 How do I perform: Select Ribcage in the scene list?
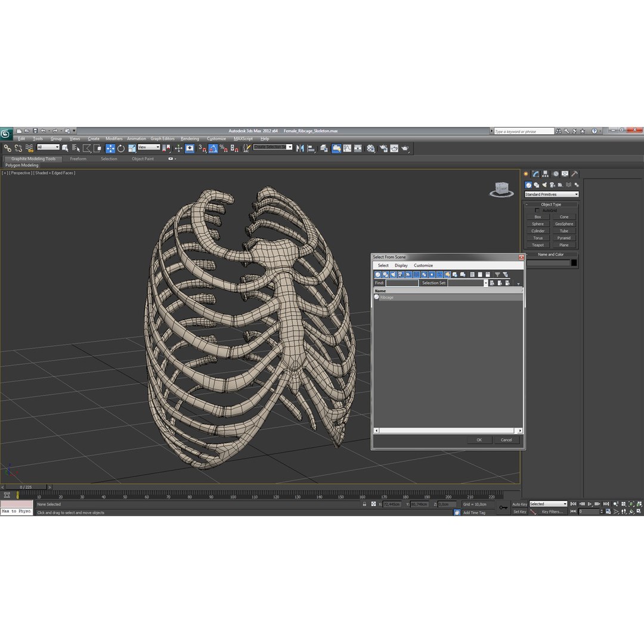pyautogui.click(x=448, y=298)
